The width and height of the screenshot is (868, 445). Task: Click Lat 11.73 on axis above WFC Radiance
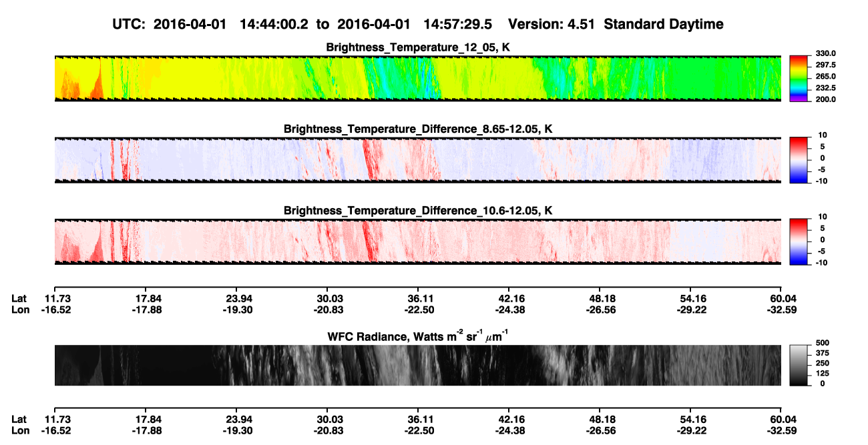[54, 298]
